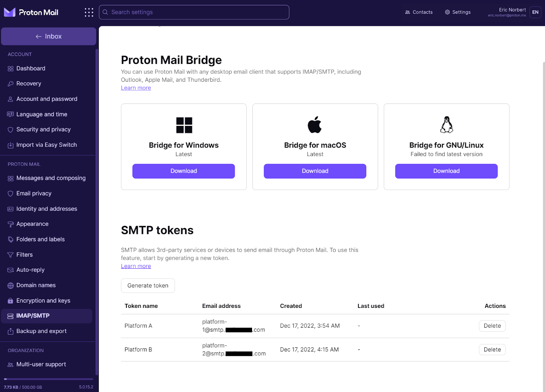Viewport: 545px width, 392px height.
Task: Click the Search settings field
Action: click(x=194, y=12)
